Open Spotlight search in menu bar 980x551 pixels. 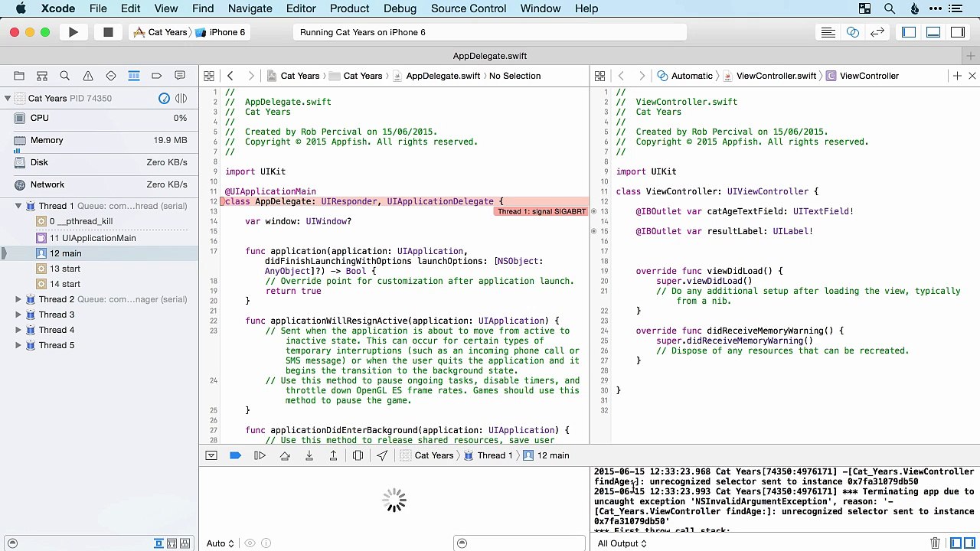tap(889, 8)
